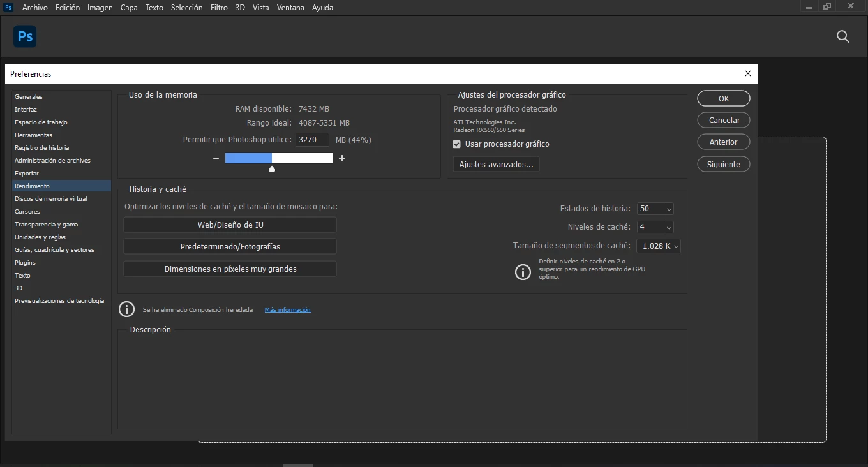Click the Photoshop home logo icon
The height and width of the screenshot is (467, 868).
coord(25,36)
